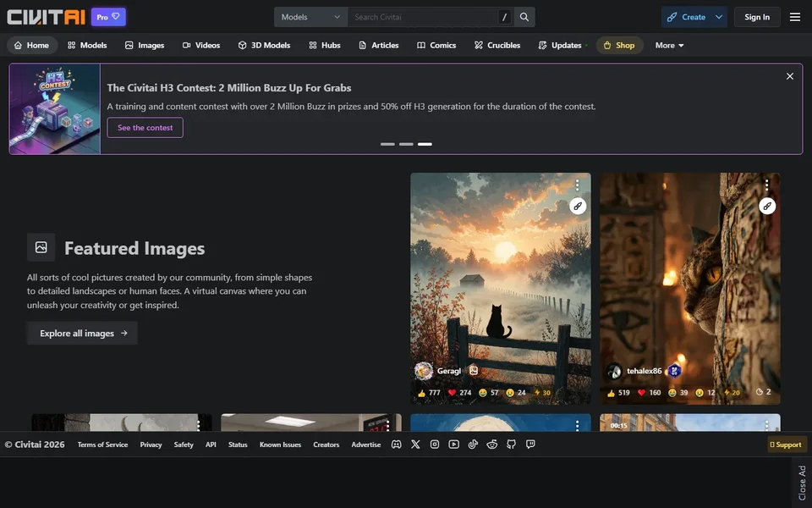812x508 pixels.
Task: Open the X (Twitter) footer icon
Action: pyautogui.click(x=415, y=444)
